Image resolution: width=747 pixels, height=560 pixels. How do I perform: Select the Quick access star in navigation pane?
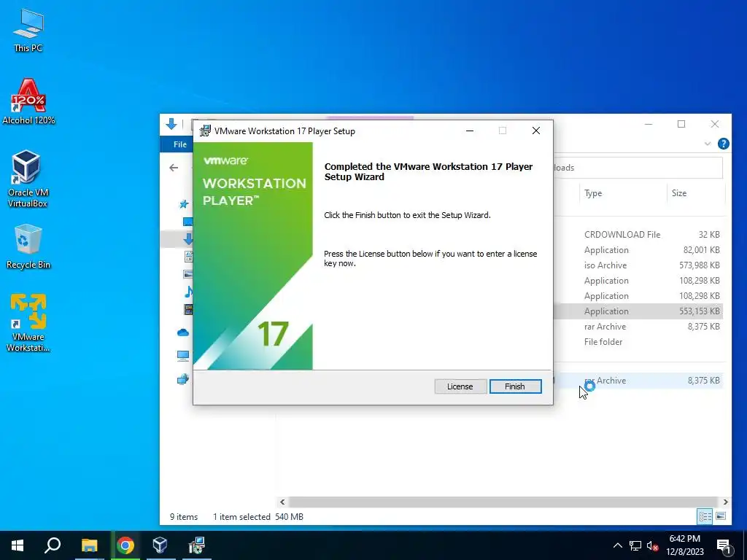pos(184,204)
